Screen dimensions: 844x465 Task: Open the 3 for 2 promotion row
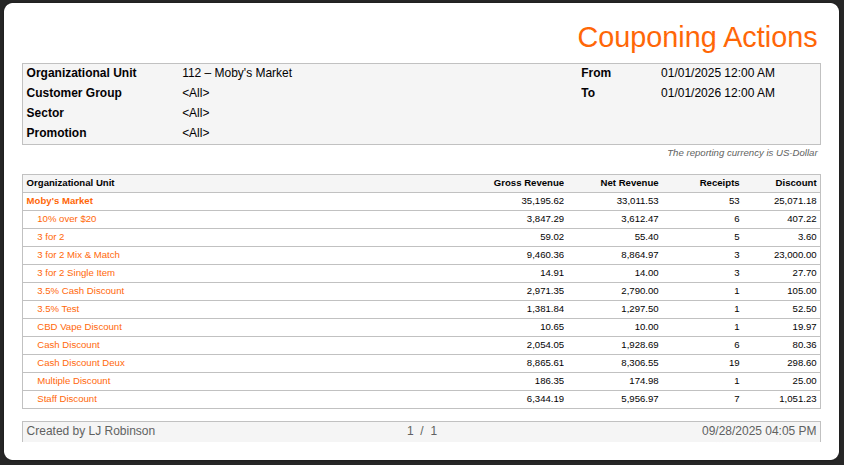[50, 237]
